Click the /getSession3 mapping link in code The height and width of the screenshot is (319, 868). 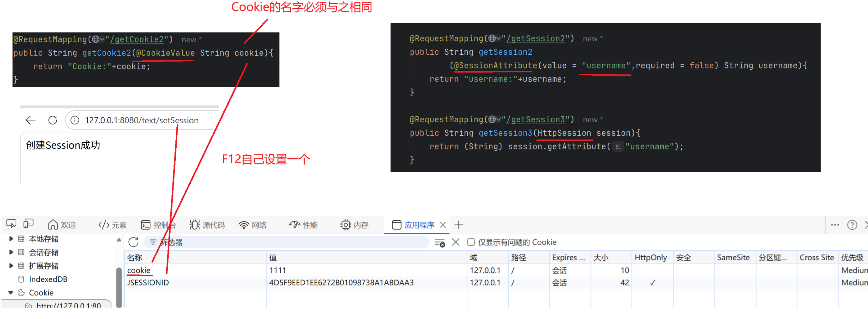tap(536, 120)
